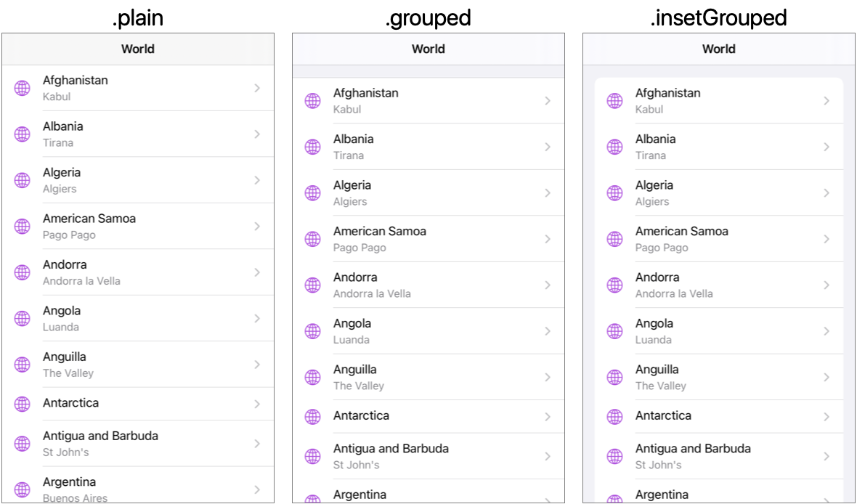Tap chevron on Antigua and Barbuda in plain list
Image resolution: width=857 pixels, height=504 pixels.
click(257, 444)
